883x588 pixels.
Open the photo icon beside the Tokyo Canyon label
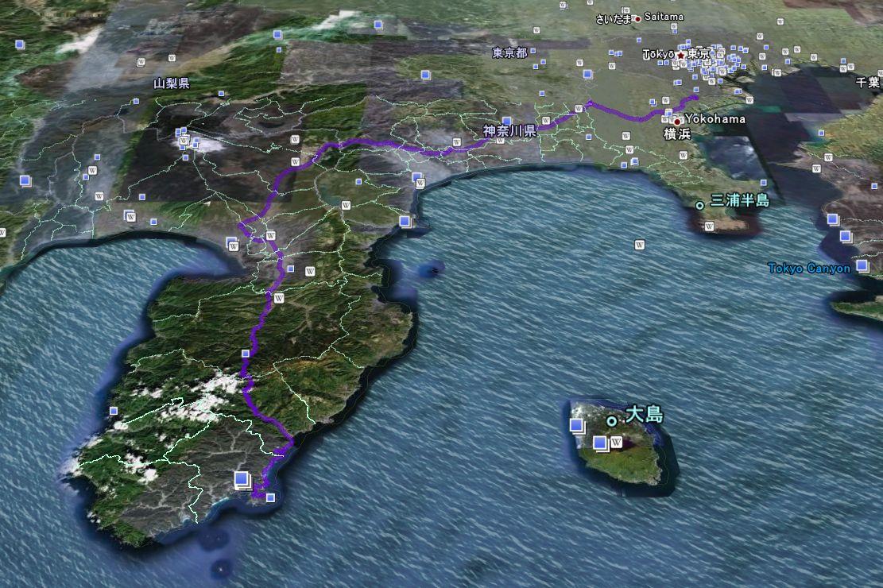pos(862,265)
